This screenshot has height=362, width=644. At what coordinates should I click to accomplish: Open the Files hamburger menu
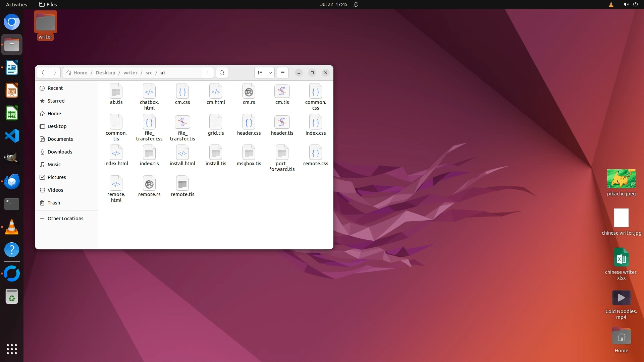(283, 73)
